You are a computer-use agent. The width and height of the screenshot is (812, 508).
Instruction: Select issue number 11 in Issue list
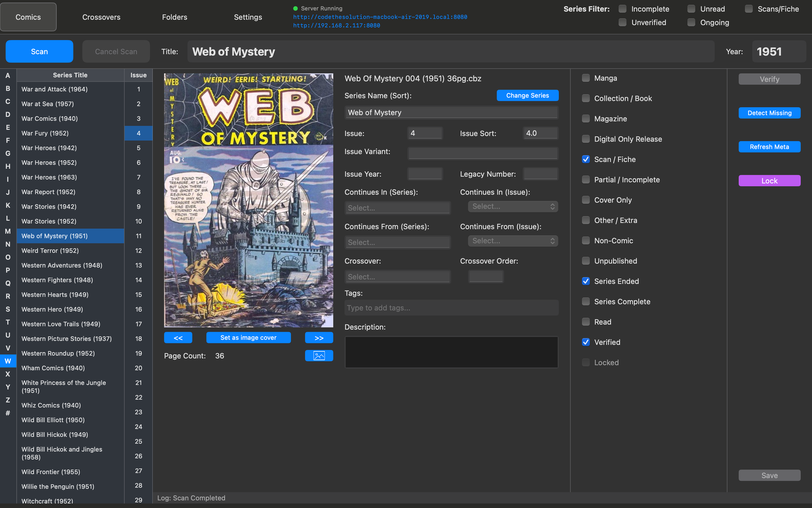coord(139,236)
